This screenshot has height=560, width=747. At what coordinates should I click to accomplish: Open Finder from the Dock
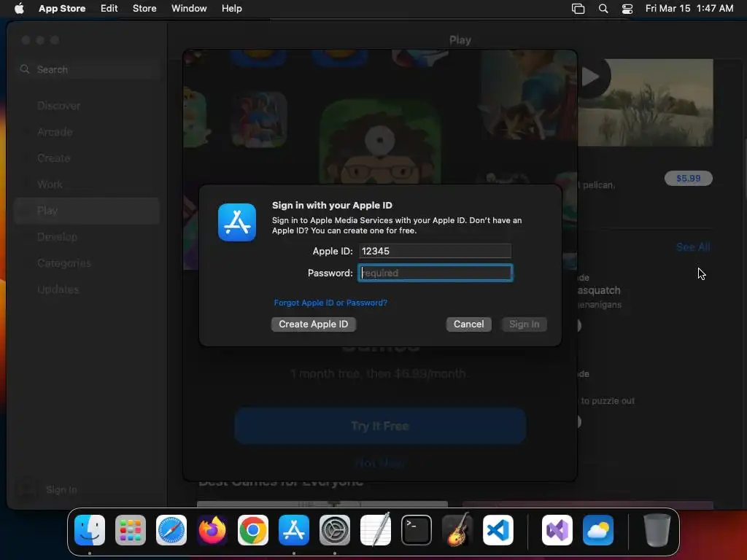pyautogui.click(x=90, y=530)
